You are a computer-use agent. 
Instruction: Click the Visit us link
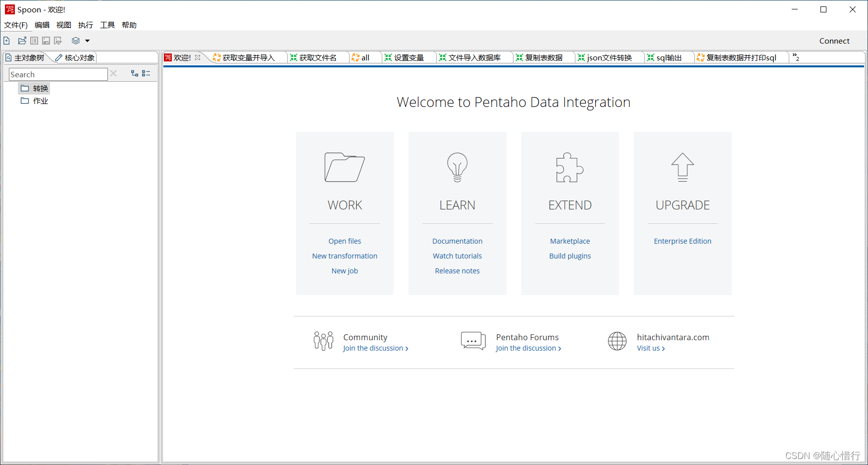[651, 348]
